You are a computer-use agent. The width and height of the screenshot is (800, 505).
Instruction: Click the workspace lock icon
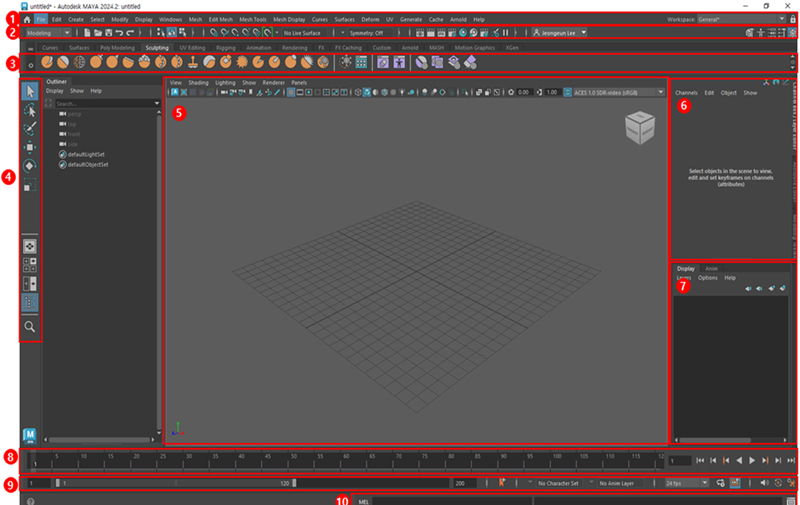[x=792, y=19]
